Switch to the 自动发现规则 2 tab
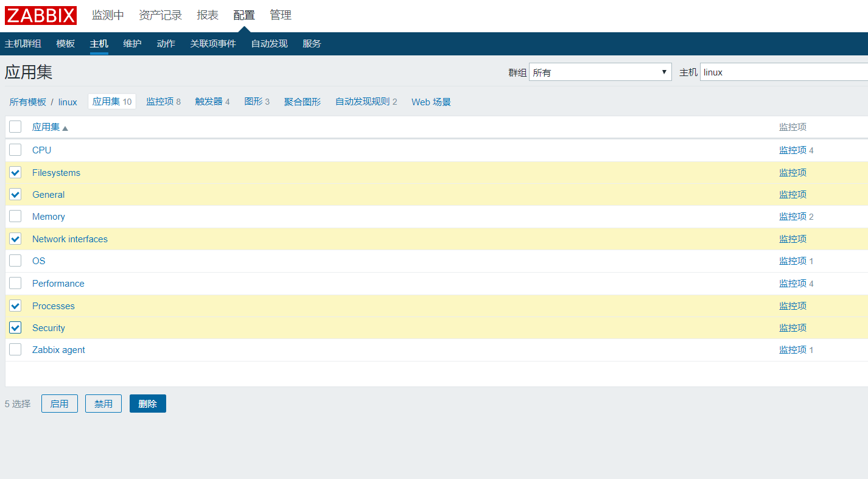This screenshot has height=479, width=868. point(366,102)
